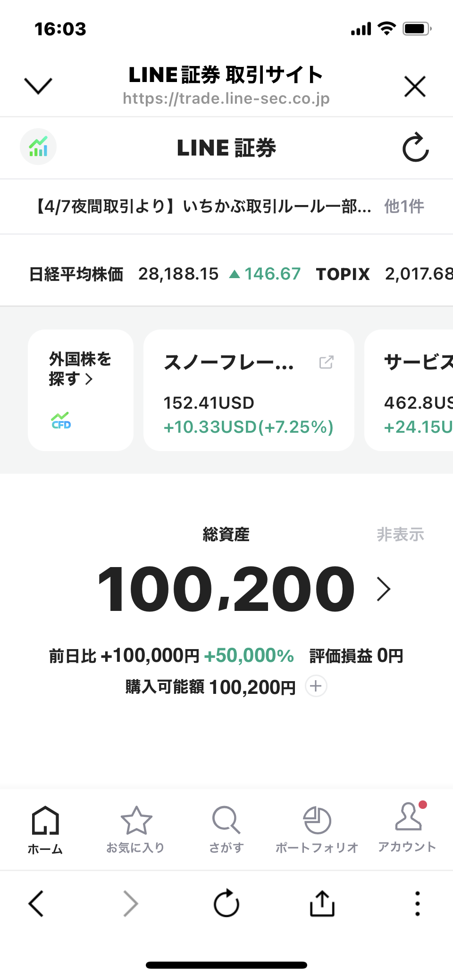This screenshot has height=980, width=453.
Task: Open the browser share icon
Action: pos(322,904)
